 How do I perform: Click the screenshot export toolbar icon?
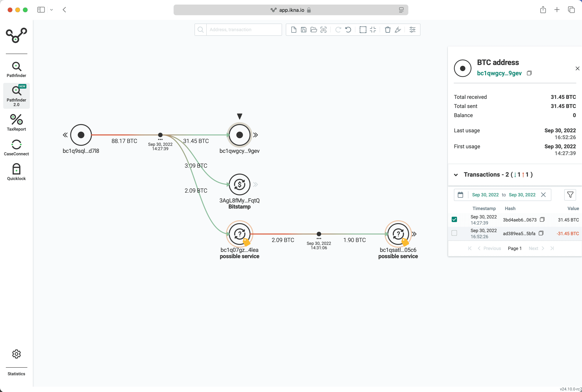coord(323,30)
